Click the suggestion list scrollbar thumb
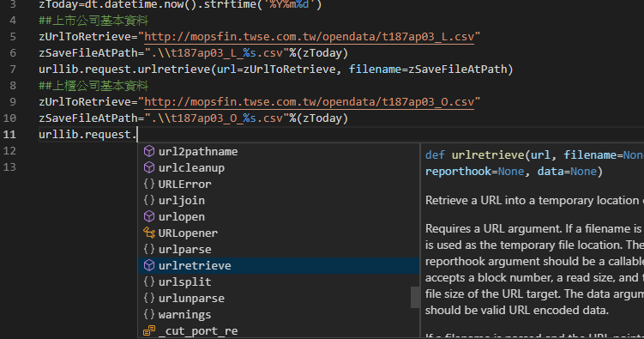Image resolution: width=644 pixels, height=339 pixels. pos(415,297)
